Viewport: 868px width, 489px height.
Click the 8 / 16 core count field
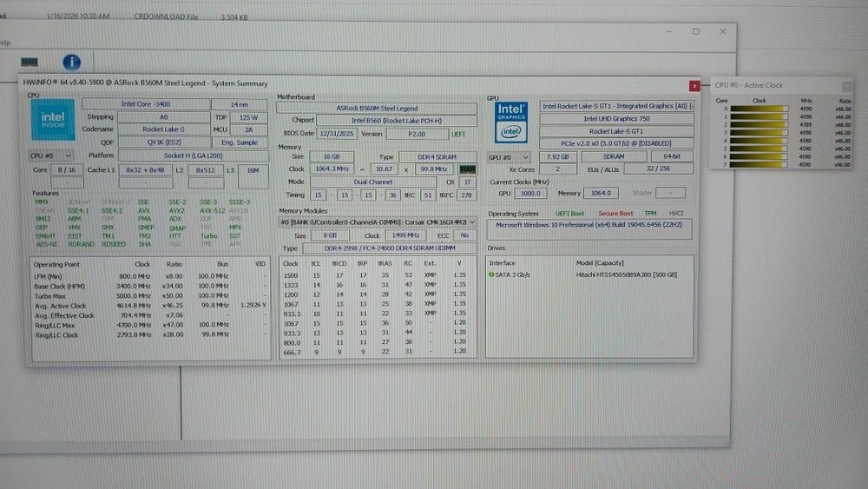click(67, 170)
